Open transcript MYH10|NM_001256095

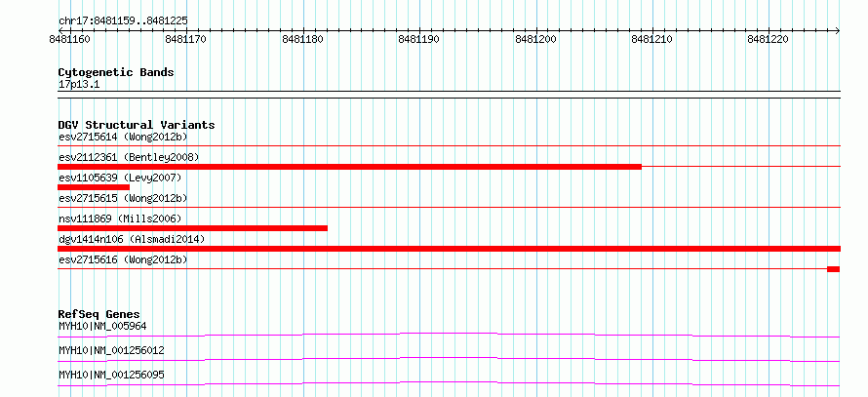pos(111,375)
